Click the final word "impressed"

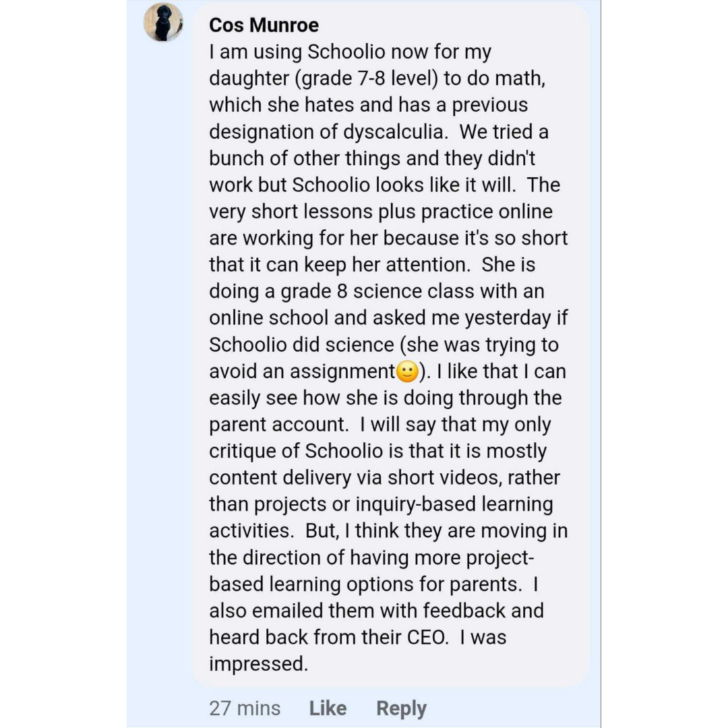pos(257,664)
